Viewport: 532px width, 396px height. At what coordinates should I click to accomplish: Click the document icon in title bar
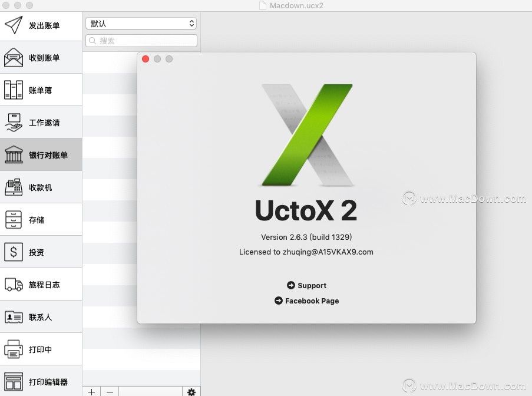(x=263, y=5)
